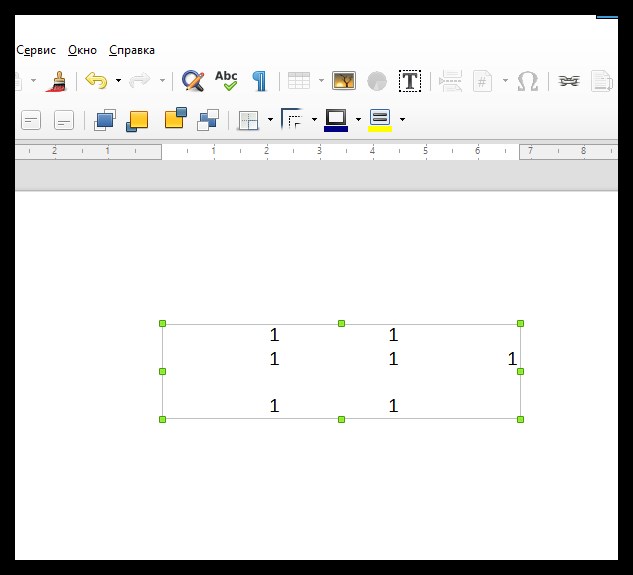633x575 pixels.
Task: Insert a page break
Action: (x=451, y=81)
